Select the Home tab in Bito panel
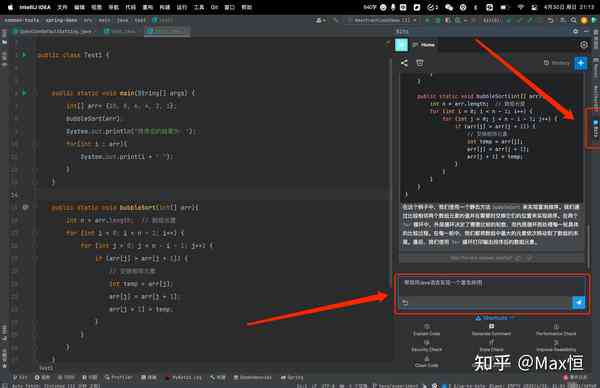The height and width of the screenshot is (388, 600). (424, 45)
